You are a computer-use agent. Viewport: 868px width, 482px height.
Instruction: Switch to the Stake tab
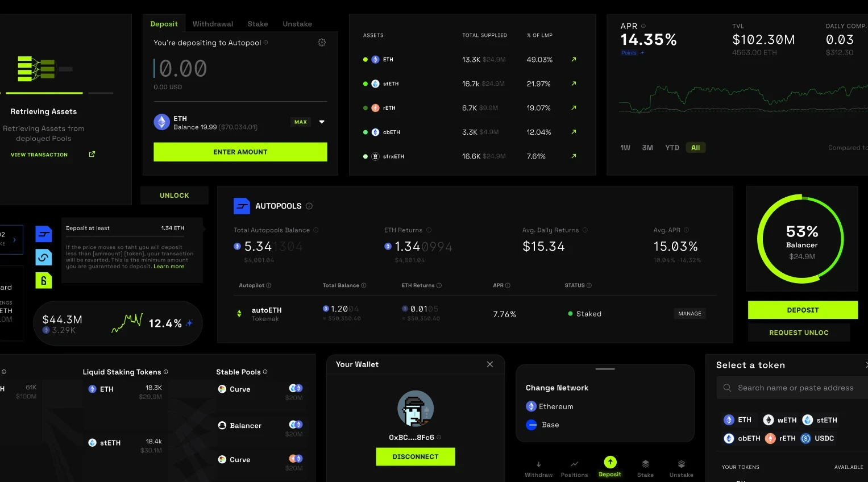coord(258,24)
